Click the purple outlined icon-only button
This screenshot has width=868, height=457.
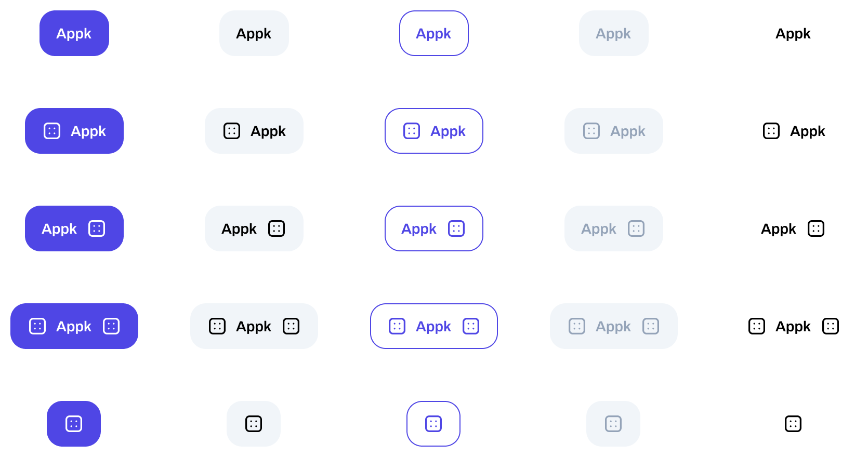pyautogui.click(x=433, y=424)
